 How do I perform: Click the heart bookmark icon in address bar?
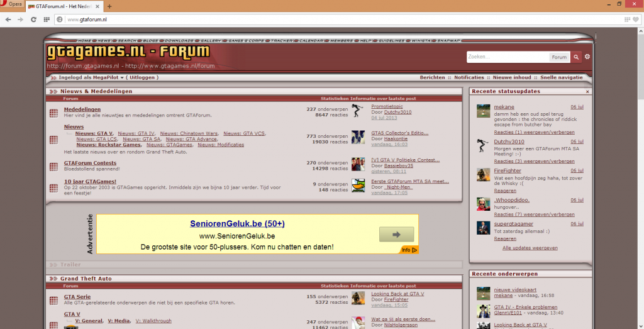[x=636, y=20]
